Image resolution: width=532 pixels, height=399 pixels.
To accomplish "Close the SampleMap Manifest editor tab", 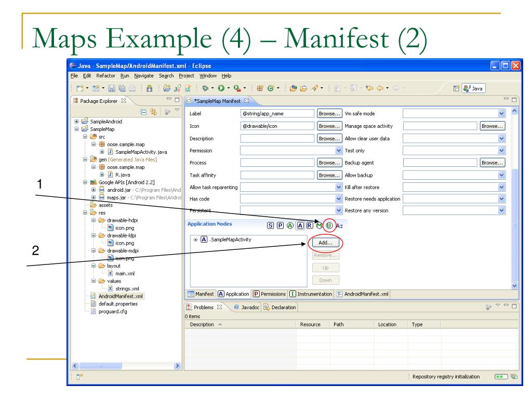I will tap(247, 100).
